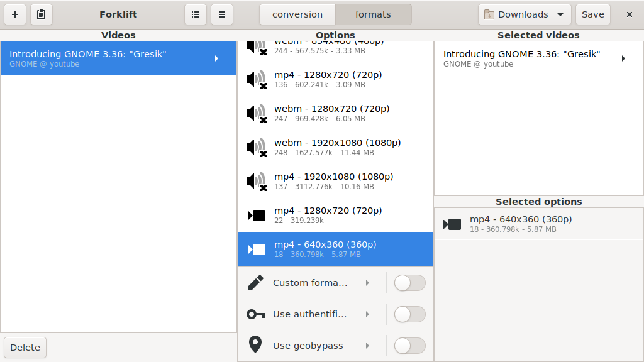644x362 pixels.
Task: Click muted speaker icon on webm 248 row
Action: (x=257, y=147)
